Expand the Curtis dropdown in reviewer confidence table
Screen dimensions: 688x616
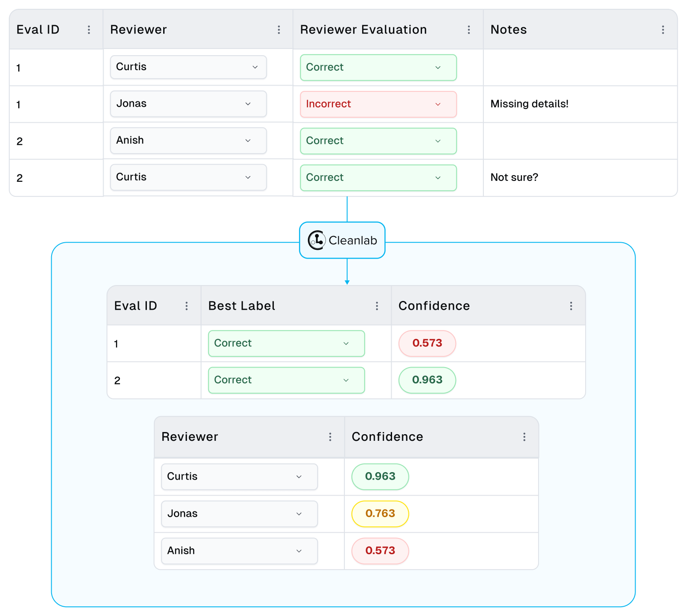(x=239, y=477)
